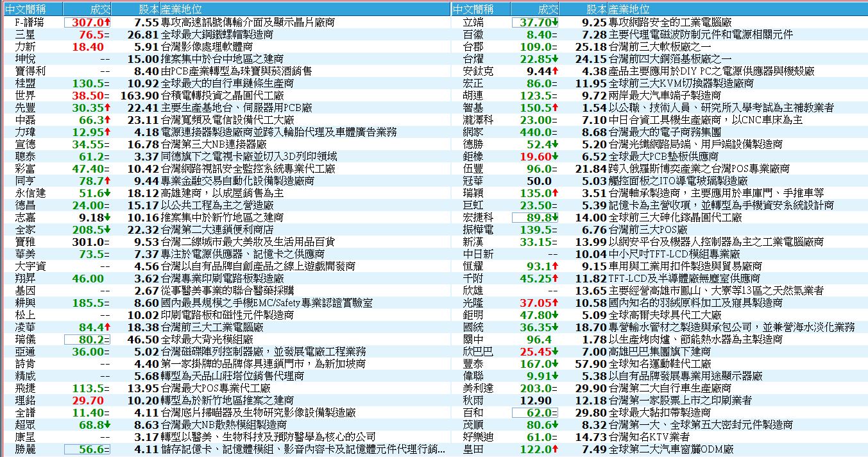Click left table's 成交 column header

point(99,10)
